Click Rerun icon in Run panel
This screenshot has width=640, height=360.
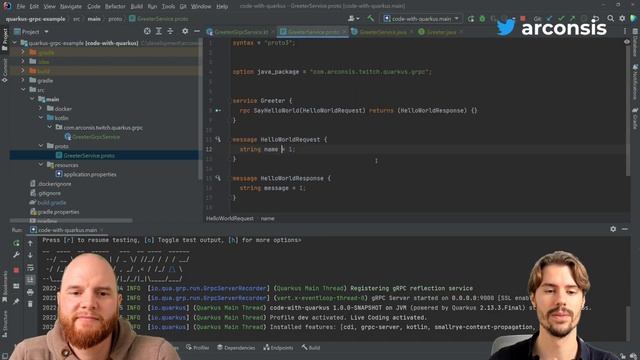(16, 243)
